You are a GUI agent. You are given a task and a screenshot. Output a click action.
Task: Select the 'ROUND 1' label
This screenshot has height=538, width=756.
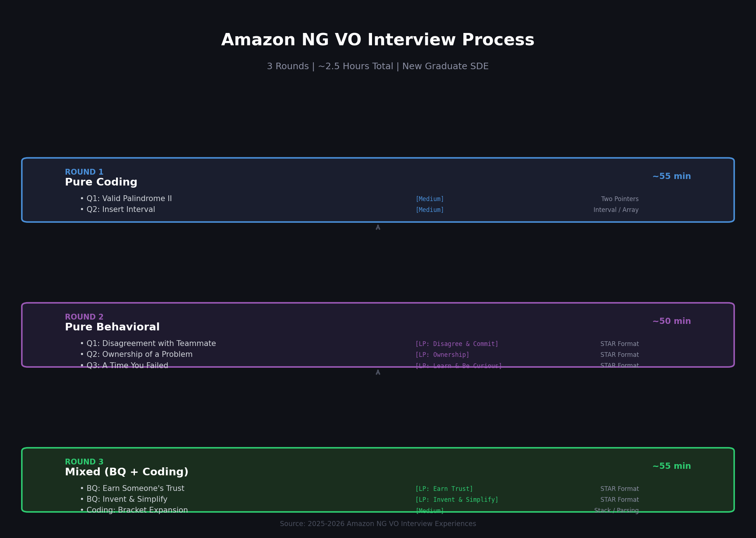point(84,172)
